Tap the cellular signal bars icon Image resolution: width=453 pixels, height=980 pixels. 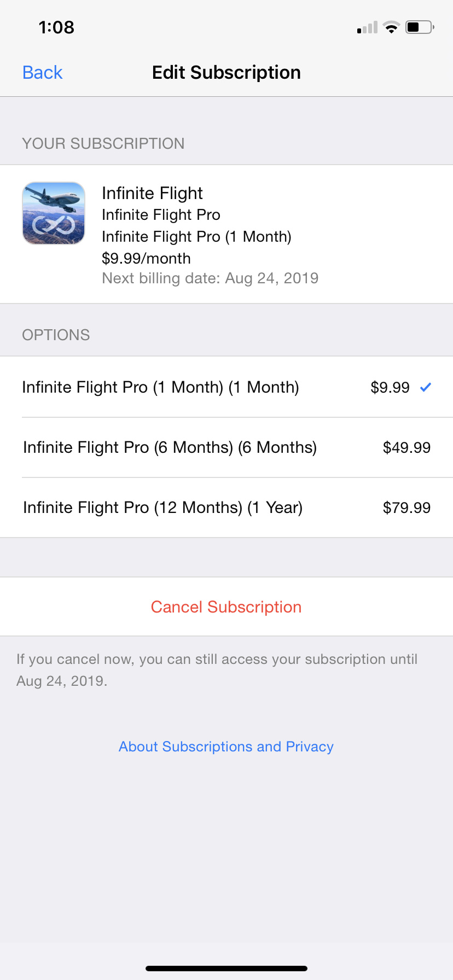click(x=367, y=28)
